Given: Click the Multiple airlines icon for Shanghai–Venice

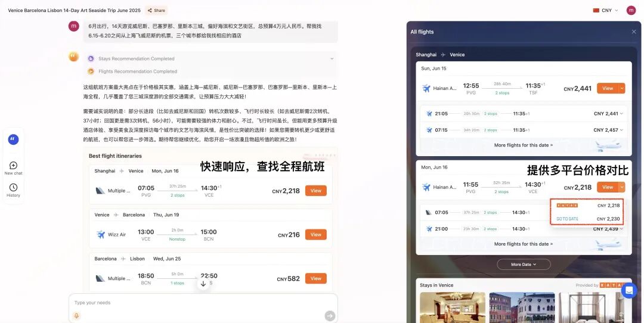Looking at the screenshot, I should click(x=101, y=191).
